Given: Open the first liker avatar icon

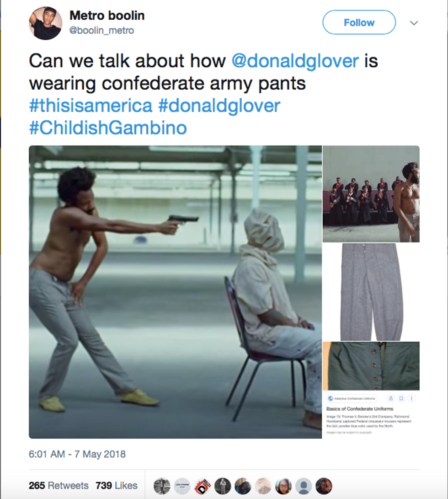Looking at the screenshot, I should pos(162,486).
